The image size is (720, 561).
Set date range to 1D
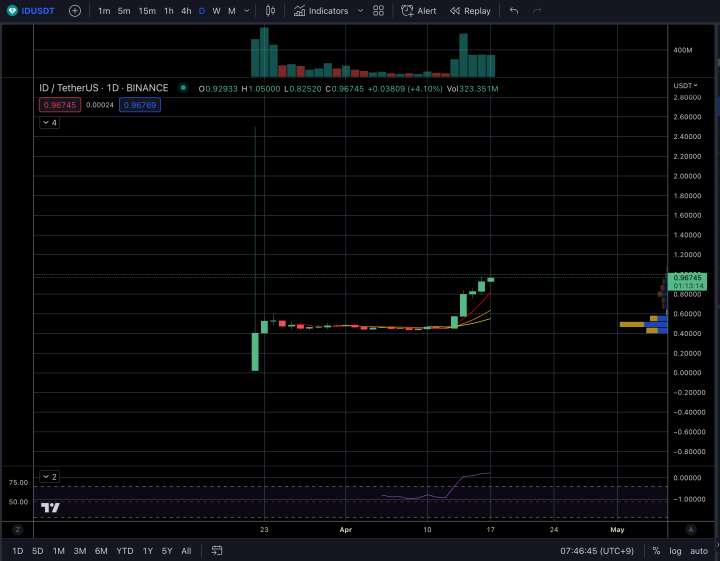pos(17,550)
